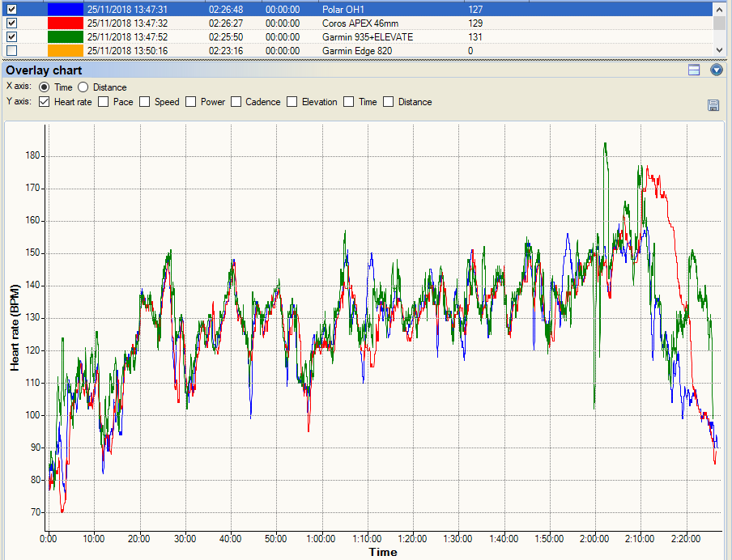Collapse the Overlay chart panel round arrow
The height and width of the screenshot is (560, 732).
(717, 70)
